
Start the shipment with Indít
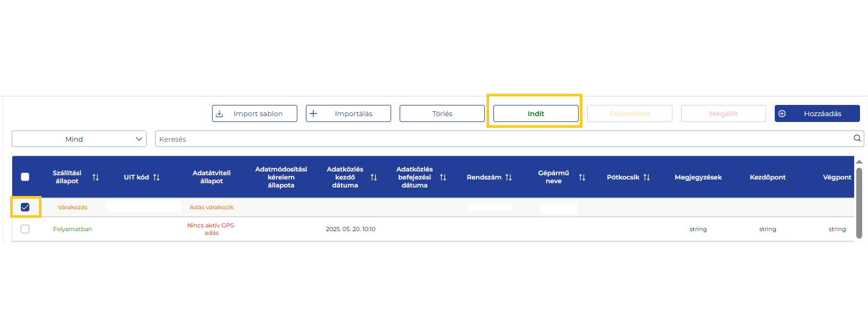(536, 113)
